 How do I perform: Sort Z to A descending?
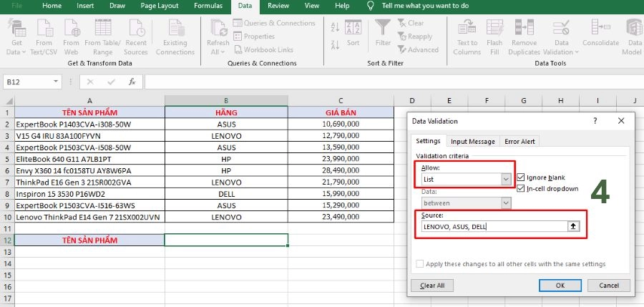click(x=335, y=44)
